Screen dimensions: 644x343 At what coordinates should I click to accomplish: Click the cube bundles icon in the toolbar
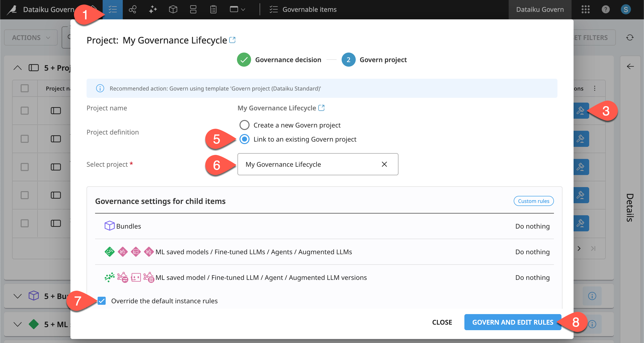click(173, 9)
